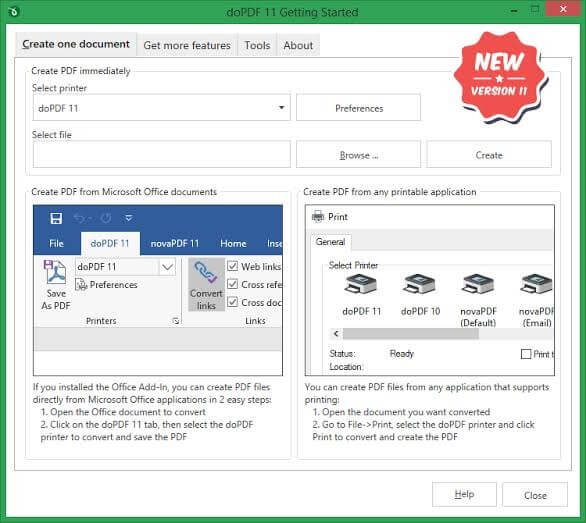Image resolution: width=586 pixels, height=523 pixels.
Task: Click the Save As PDF icon
Action: 55,272
